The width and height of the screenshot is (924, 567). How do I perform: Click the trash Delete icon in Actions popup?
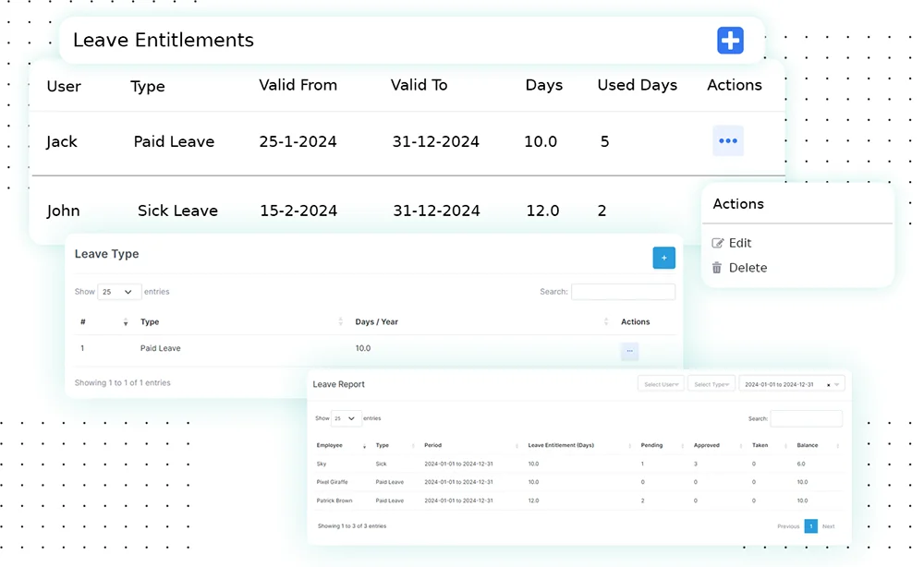[717, 268]
